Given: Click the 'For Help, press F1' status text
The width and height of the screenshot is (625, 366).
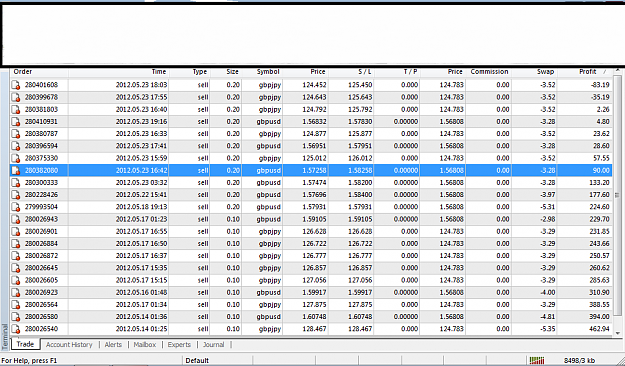Looking at the screenshot, I should (x=29, y=360).
